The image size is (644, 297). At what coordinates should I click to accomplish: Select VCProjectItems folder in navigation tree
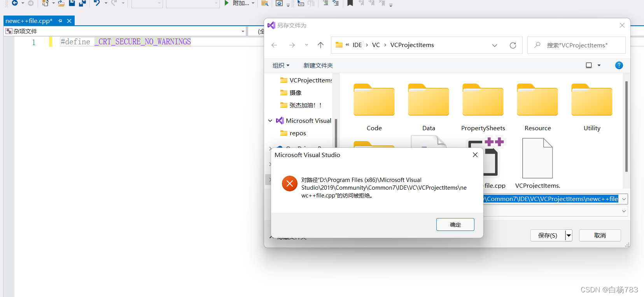306,80
